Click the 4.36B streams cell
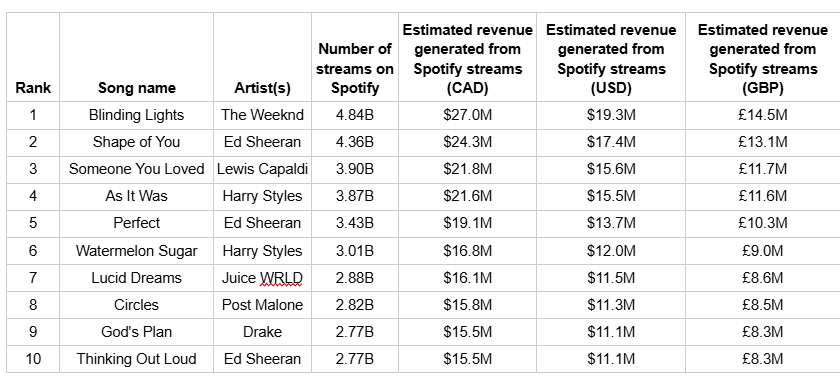Screen dimensions: 840x377 [x=355, y=142]
